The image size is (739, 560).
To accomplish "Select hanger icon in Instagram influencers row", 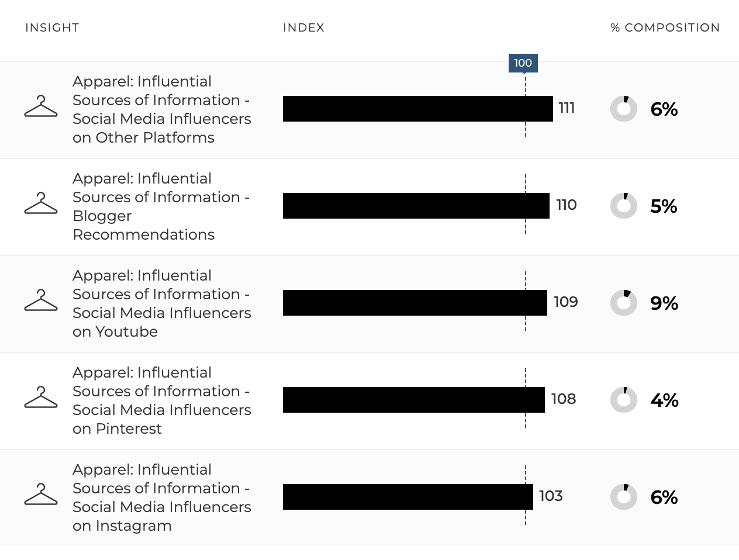I will tap(41, 495).
